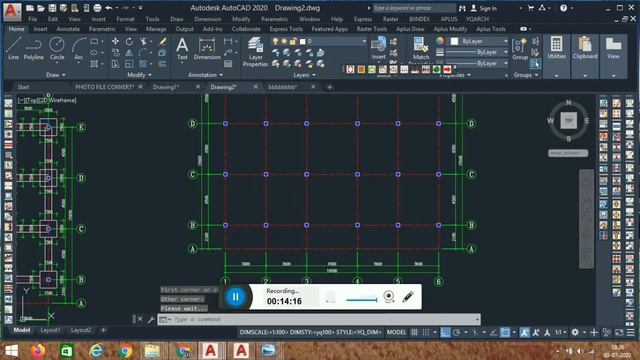Click the recorder webcam button
Viewport: 640px width, 360px height.
(x=389, y=297)
